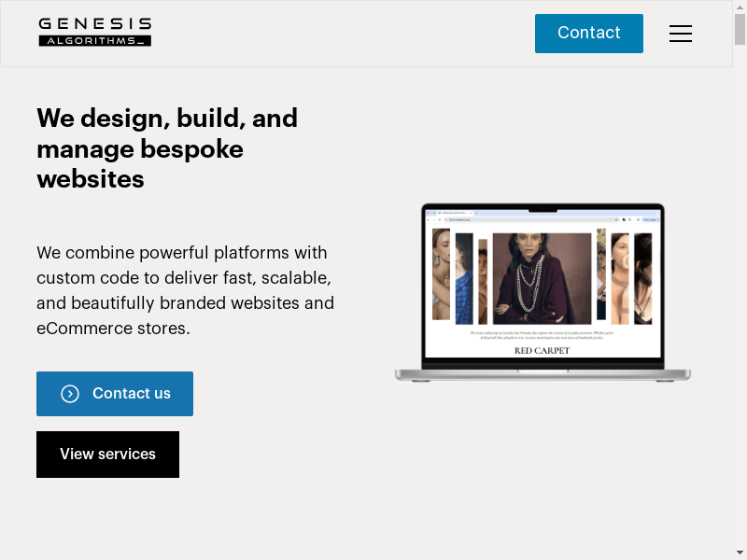This screenshot has width=747, height=560.
Task: Click the leftmost portrait strip in the laptop screen
Action: pos(441,274)
